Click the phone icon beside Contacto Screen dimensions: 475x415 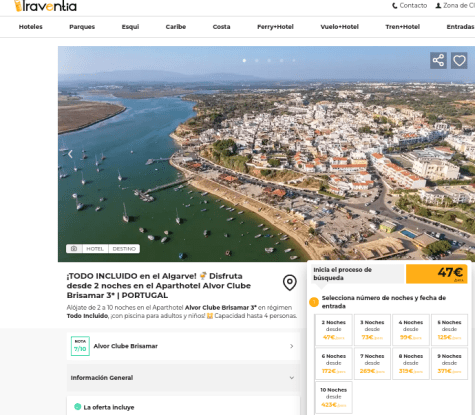pos(395,6)
